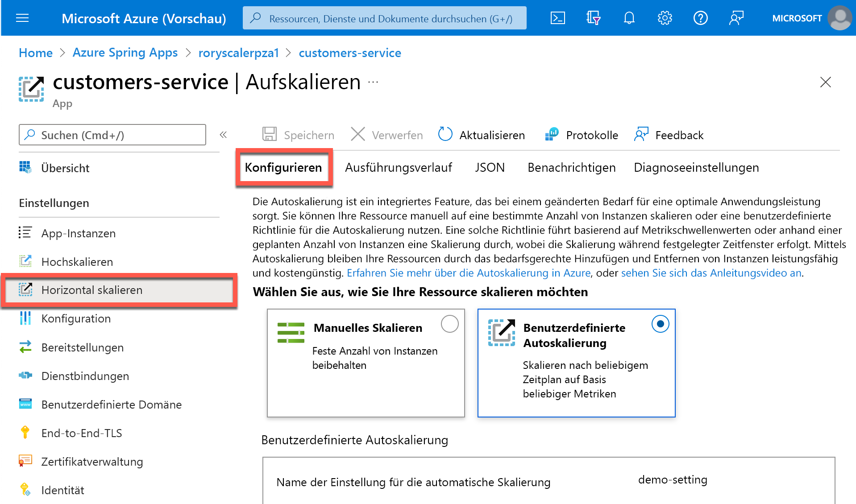The image size is (856, 504).
Task: Open Diagnoseeinstellungen tab
Action: tap(696, 168)
